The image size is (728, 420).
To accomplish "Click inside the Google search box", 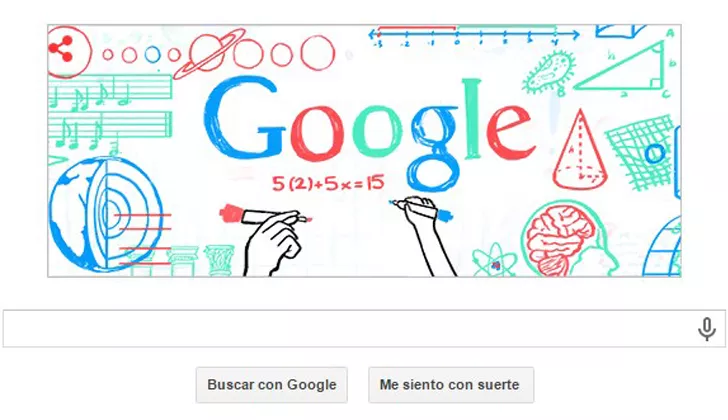I will (350, 329).
